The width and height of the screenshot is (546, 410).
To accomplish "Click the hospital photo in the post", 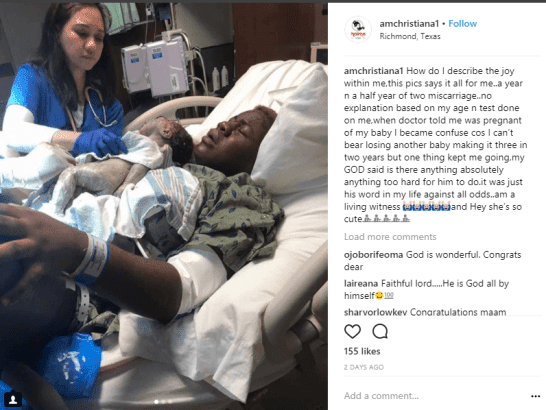I will 164,206.
